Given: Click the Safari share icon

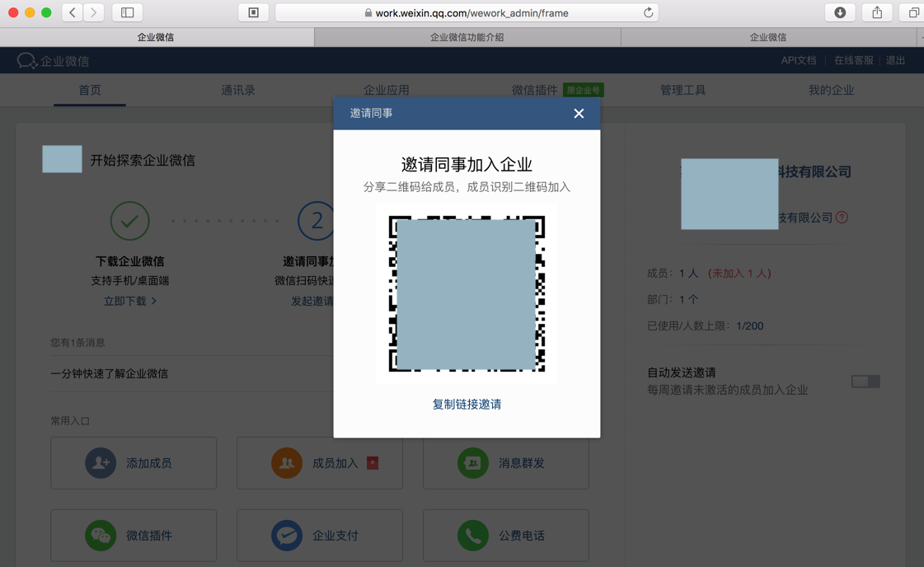Looking at the screenshot, I should [x=878, y=12].
